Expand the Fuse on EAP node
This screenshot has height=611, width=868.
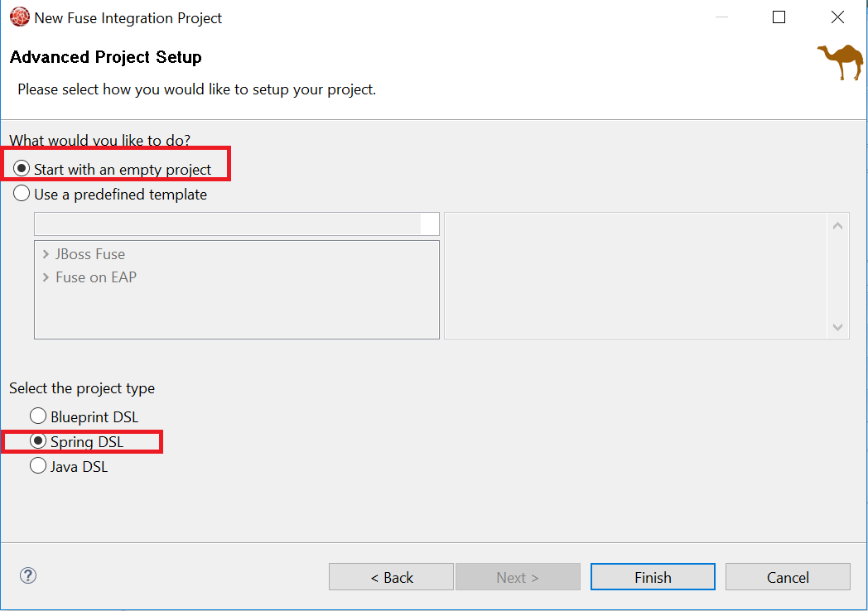pos(46,277)
